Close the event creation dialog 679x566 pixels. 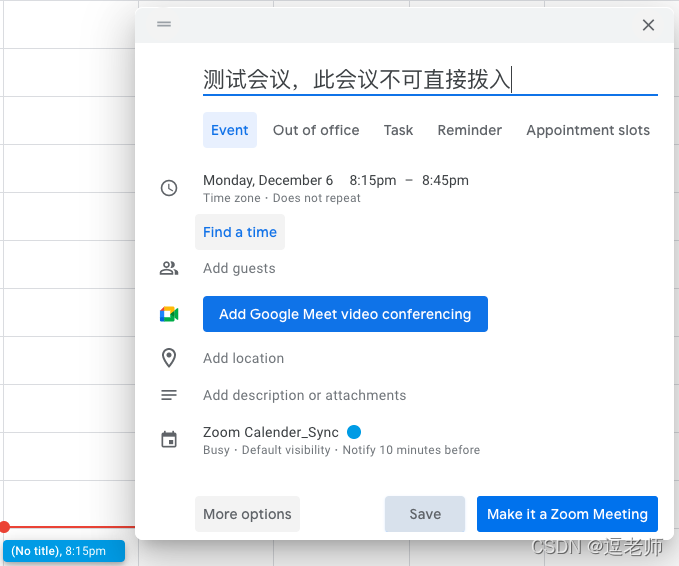pyautogui.click(x=648, y=25)
